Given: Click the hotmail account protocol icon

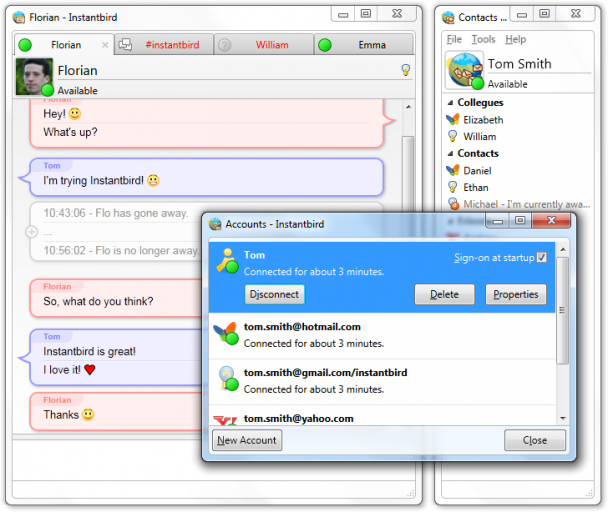Looking at the screenshot, I should point(227,333).
